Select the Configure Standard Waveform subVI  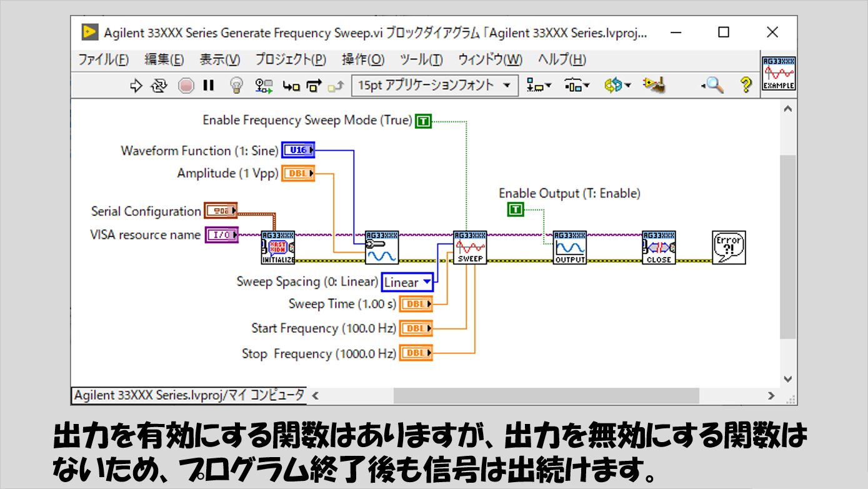point(381,248)
